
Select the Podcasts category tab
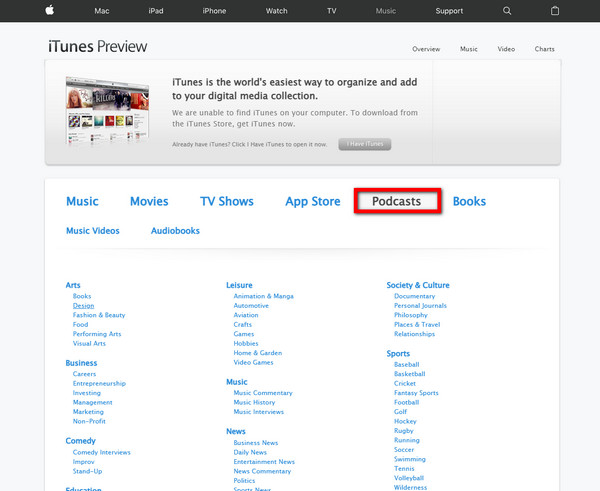[398, 201]
